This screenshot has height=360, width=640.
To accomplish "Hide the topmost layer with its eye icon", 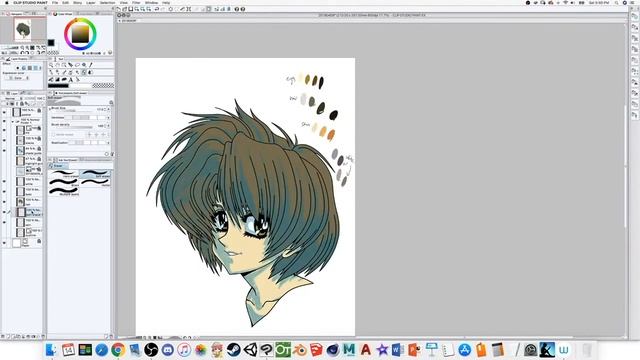I will pos(4,111).
